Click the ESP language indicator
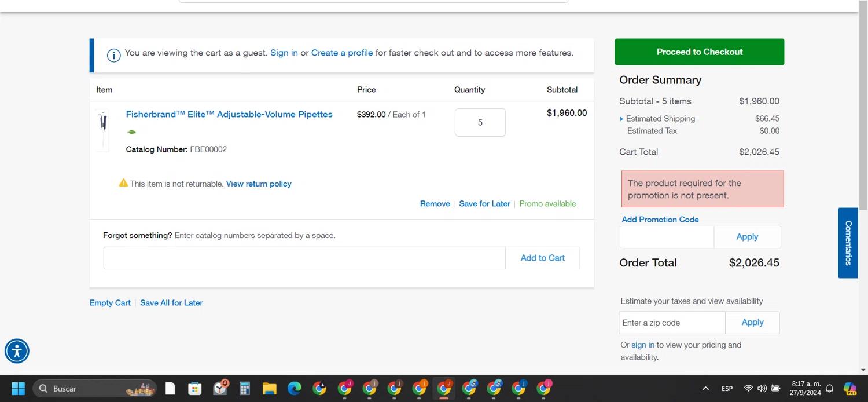Screen dimensions: 868x402 [x=727, y=389]
